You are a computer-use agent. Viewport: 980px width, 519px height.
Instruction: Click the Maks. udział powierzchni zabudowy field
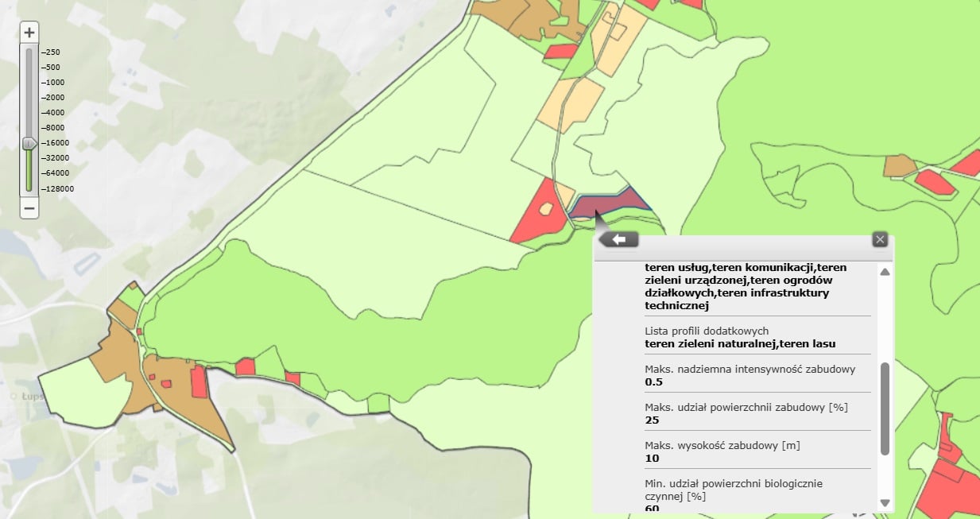pos(746,413)
